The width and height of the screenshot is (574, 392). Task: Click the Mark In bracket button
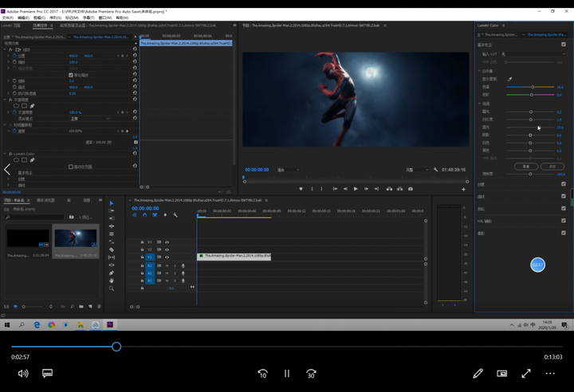tap(312, 189)
